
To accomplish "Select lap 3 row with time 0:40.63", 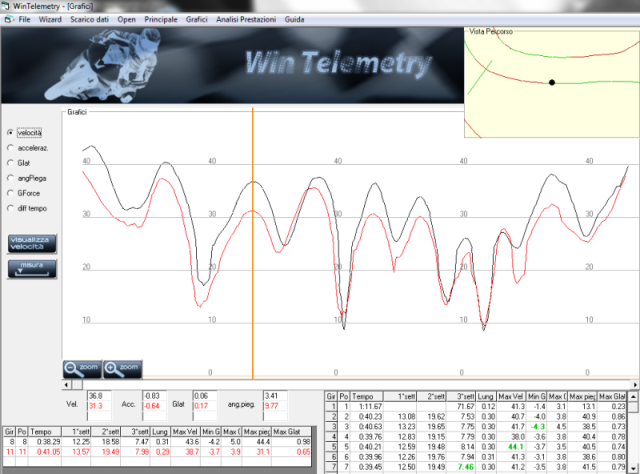I will pyautogui.click(x=476, y=427).
